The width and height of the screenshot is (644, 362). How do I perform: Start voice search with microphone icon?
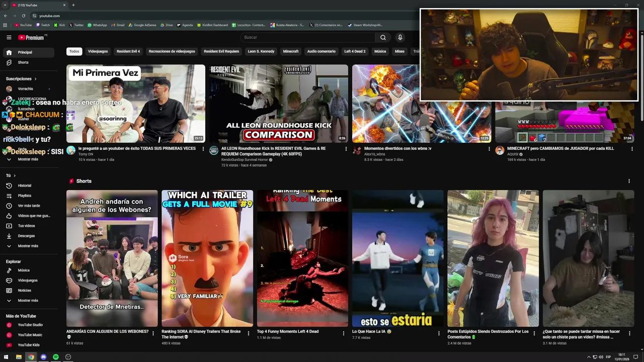point(400,37)
